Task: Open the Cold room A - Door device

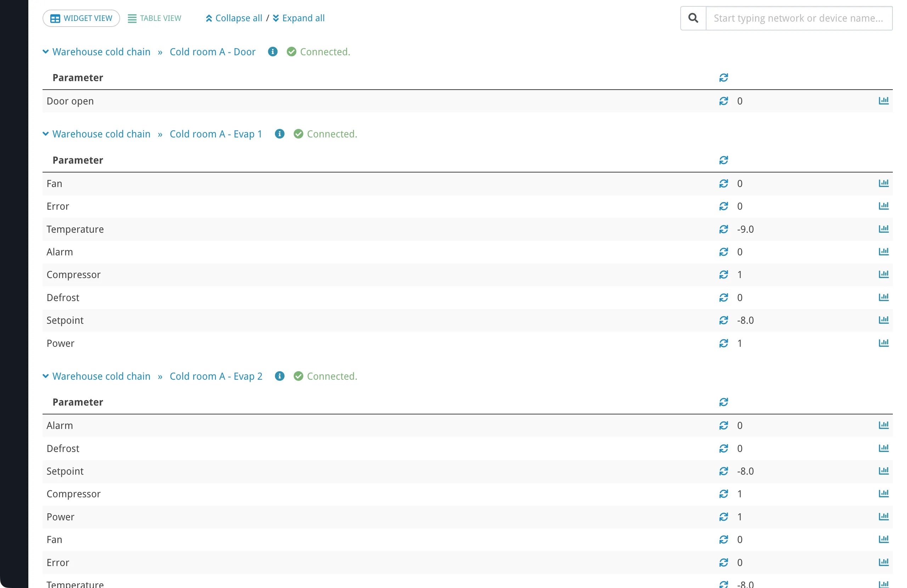Action: [212, 52]
